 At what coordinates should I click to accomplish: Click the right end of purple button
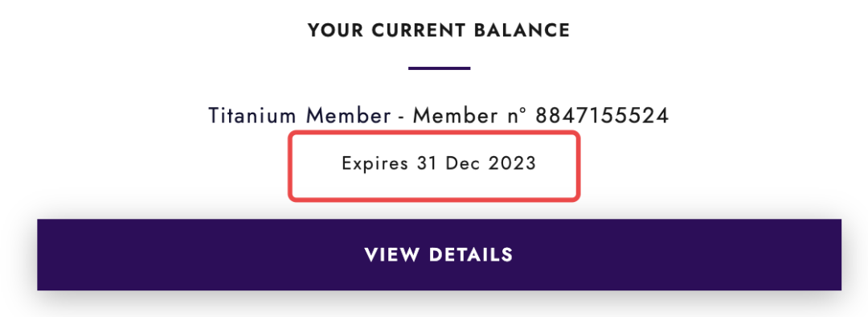pyautogui.click(x=817, y=254)
